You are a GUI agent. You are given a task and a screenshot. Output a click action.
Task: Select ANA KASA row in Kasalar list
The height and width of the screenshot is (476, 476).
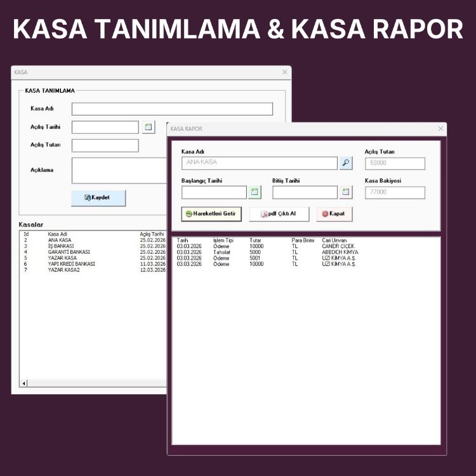pos(93,240)
